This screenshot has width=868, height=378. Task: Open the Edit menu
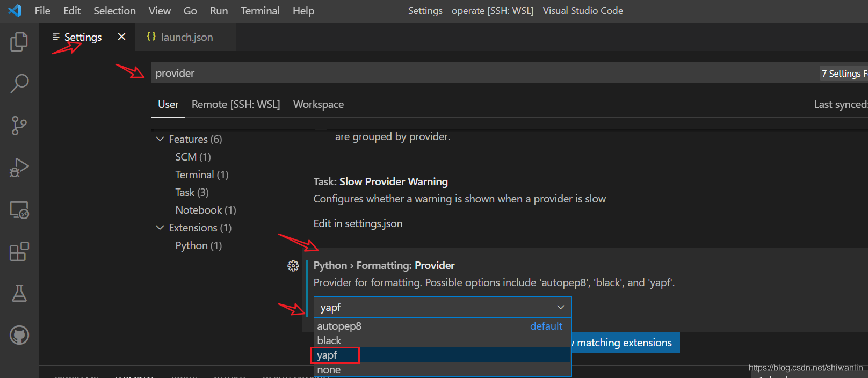(x=72, y=11)
